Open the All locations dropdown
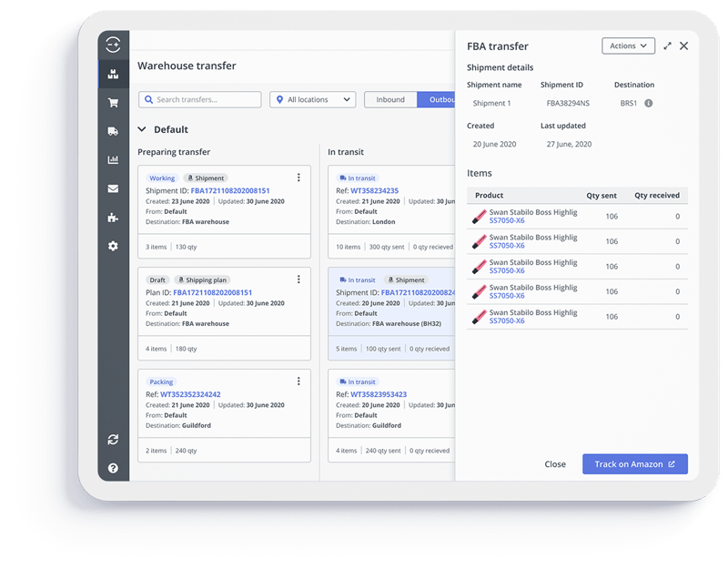Screen dimensions: 728x569 coord(312,99)
